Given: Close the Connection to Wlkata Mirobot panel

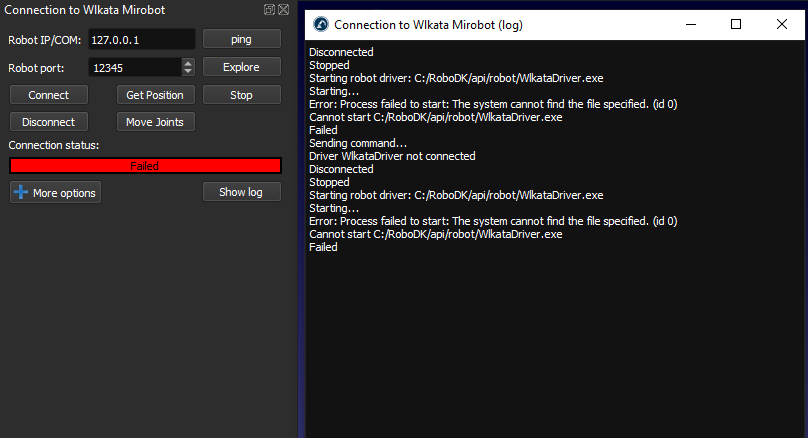Looking at the screenshot, I should coord(283,9).
